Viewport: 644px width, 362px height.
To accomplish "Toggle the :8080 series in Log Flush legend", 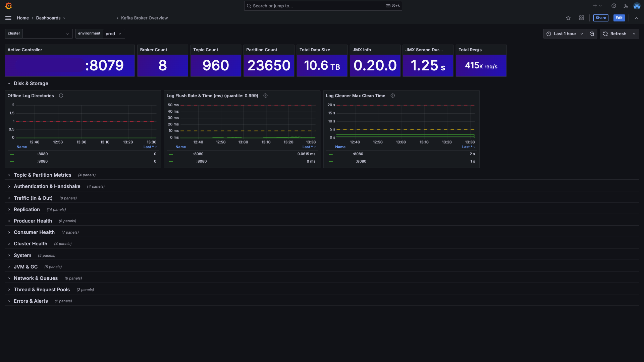I will click(198, 154).
